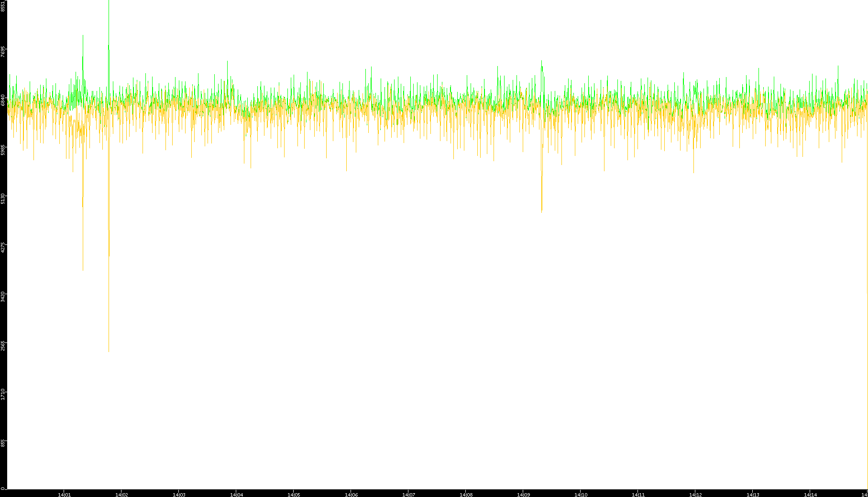868x497 pixels.
Task: Click the 14:05 time axis label
Action: click(x=294, y=495)
